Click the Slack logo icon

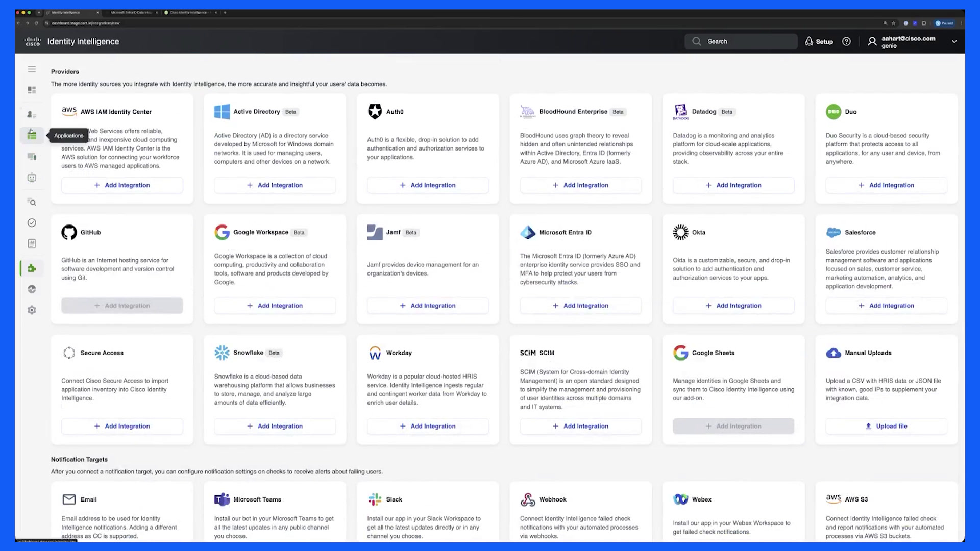click(375, 499)
